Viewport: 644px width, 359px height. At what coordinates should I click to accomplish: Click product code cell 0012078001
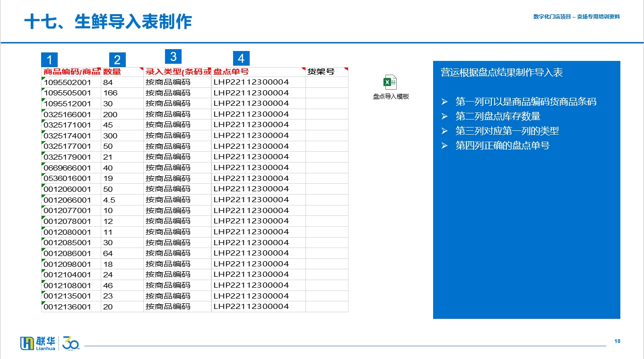click(71, 221)
